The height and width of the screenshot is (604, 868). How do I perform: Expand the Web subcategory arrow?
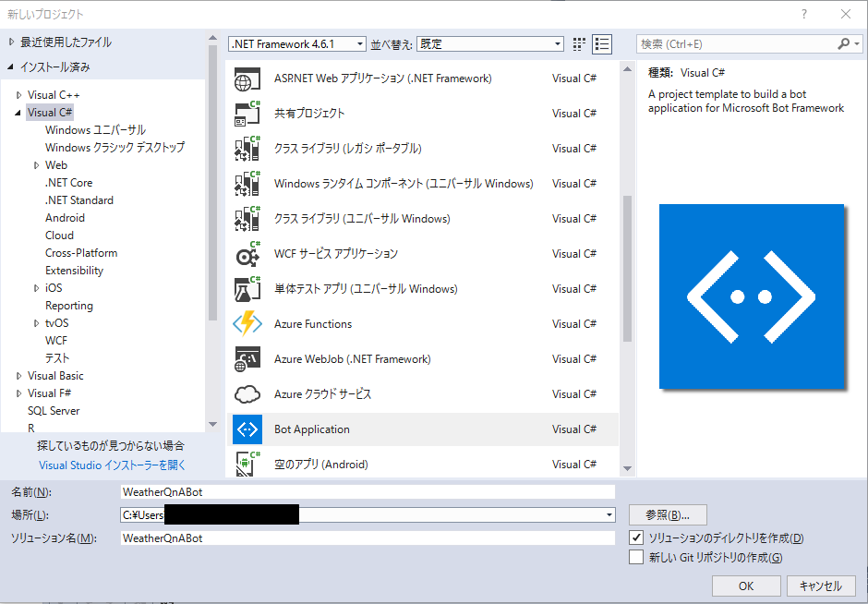37,165
